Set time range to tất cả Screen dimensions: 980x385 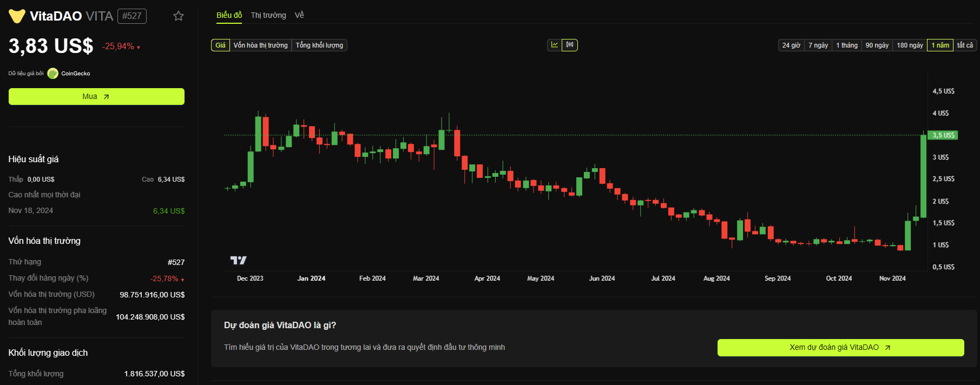[965, 45]
